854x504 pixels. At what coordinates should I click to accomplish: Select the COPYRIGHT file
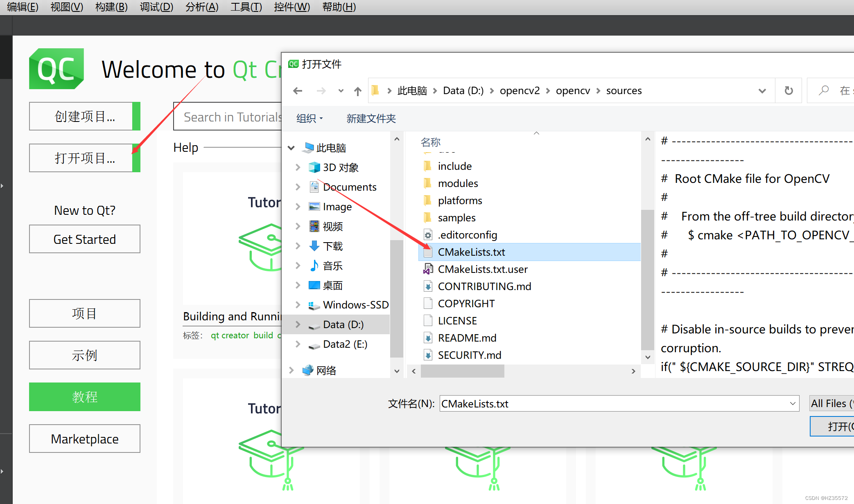coord(466,304)
